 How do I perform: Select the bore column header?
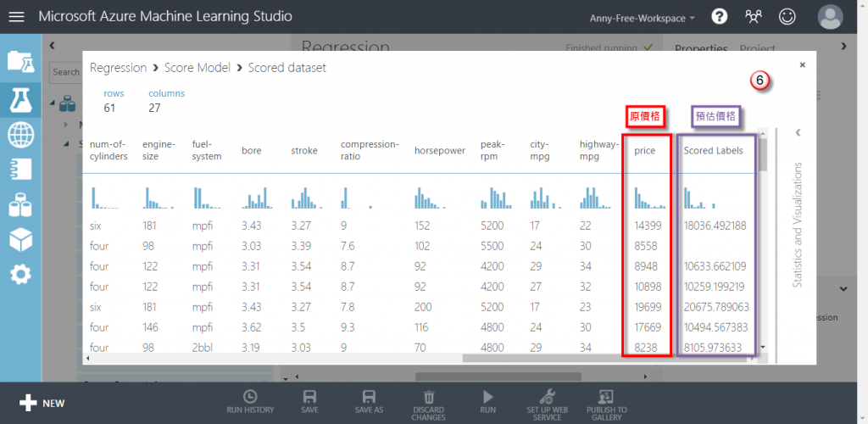(x=251, y=151)
